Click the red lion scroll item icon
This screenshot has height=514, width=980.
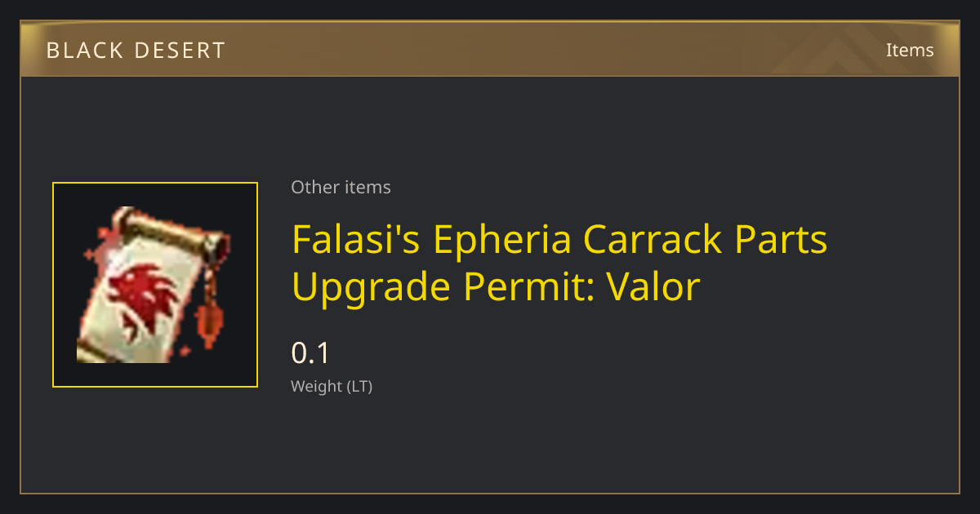coord(154,285)
